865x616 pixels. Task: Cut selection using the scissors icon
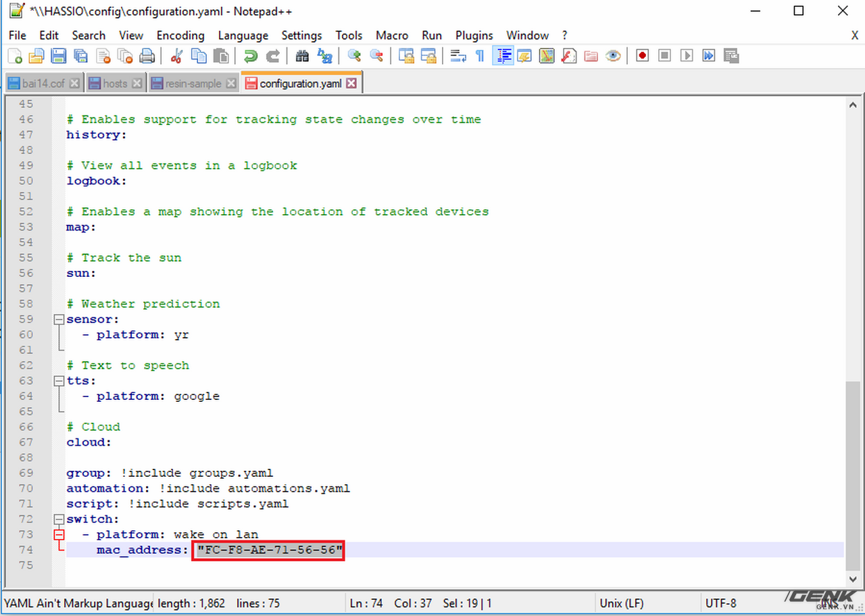point(177,56)
